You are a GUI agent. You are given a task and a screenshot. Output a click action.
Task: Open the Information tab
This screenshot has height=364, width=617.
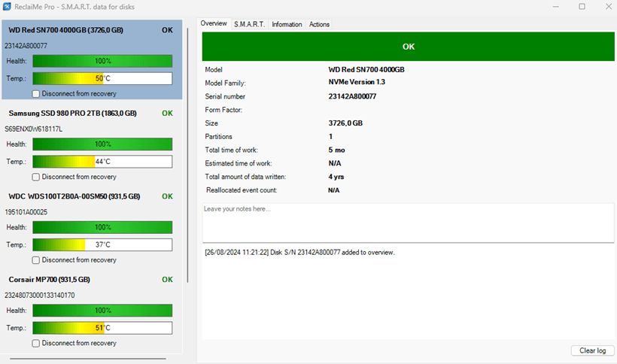pos(287,24)
